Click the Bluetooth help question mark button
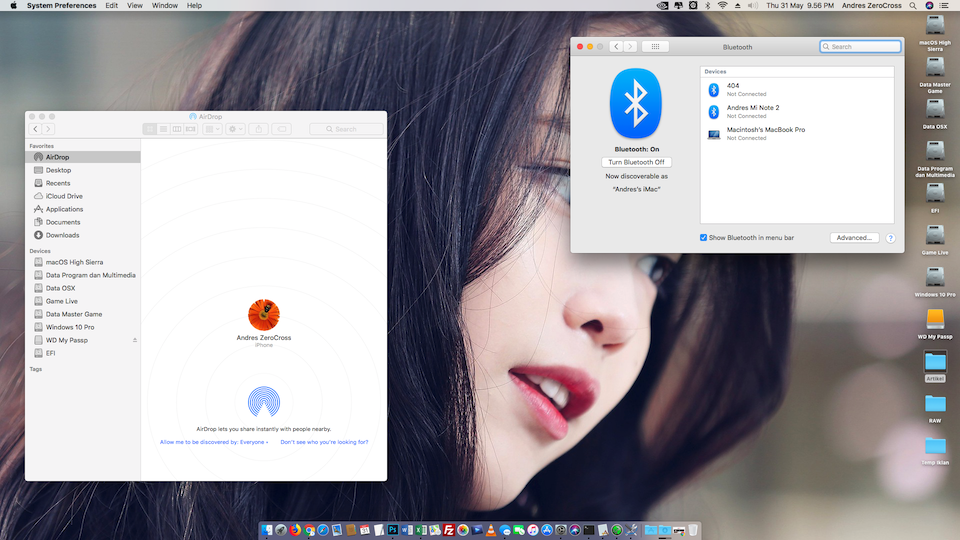Viewport: 960px width, 540px height. pyautogui.click(x=890, y=238)
